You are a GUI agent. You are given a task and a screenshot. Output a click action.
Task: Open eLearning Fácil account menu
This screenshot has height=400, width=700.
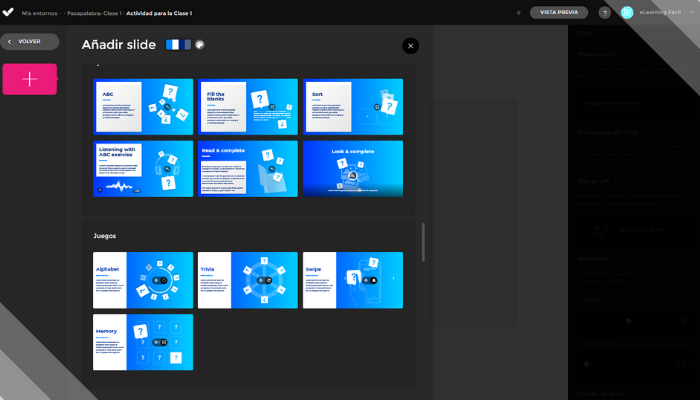click(x=660, y=13)
